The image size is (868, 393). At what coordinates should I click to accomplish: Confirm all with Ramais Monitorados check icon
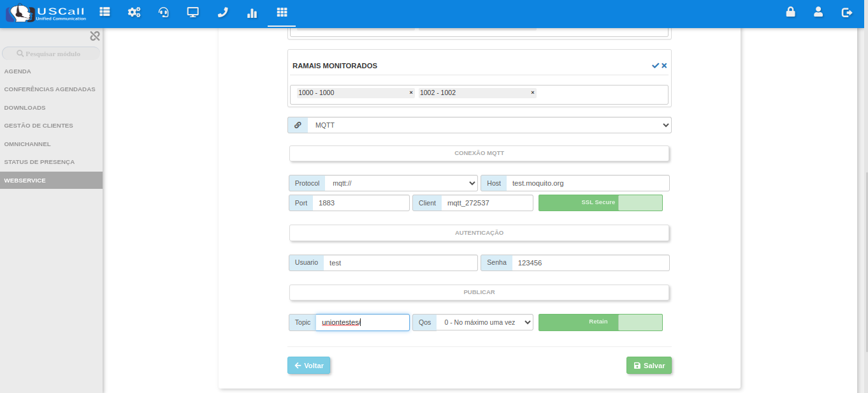pos(655,66)
